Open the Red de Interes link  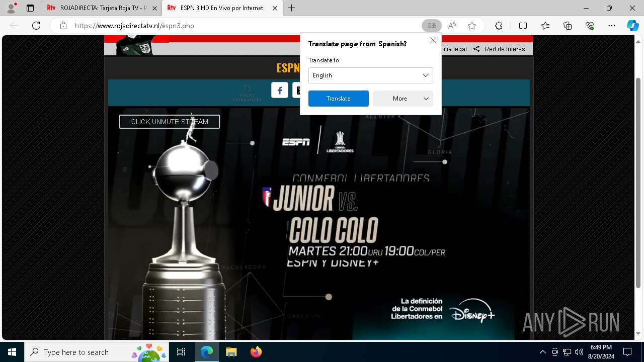(499, 49)
